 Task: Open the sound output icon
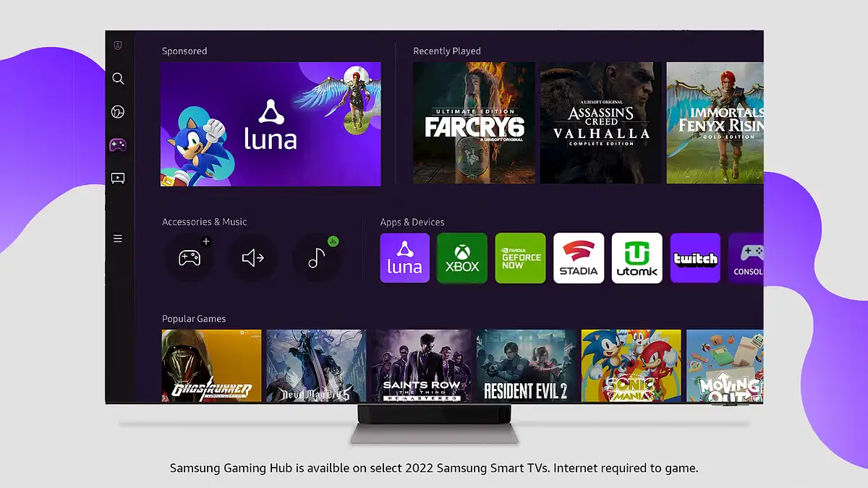point(252,258)
